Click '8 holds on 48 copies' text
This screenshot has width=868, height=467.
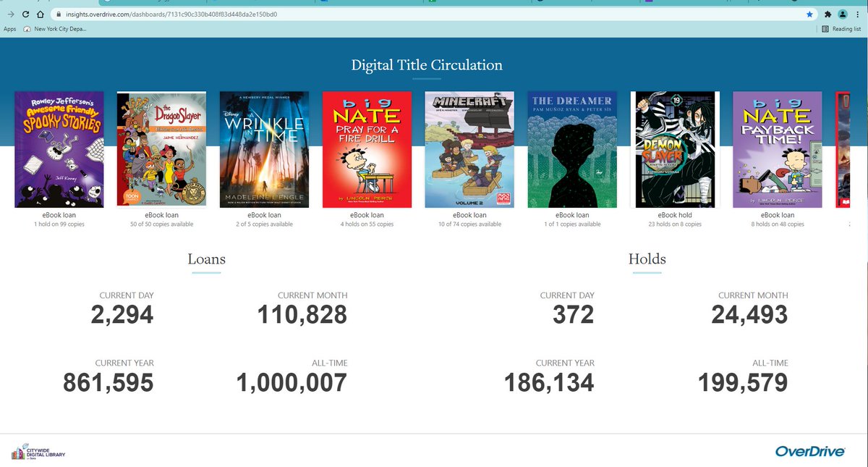[x=778, y=224]
